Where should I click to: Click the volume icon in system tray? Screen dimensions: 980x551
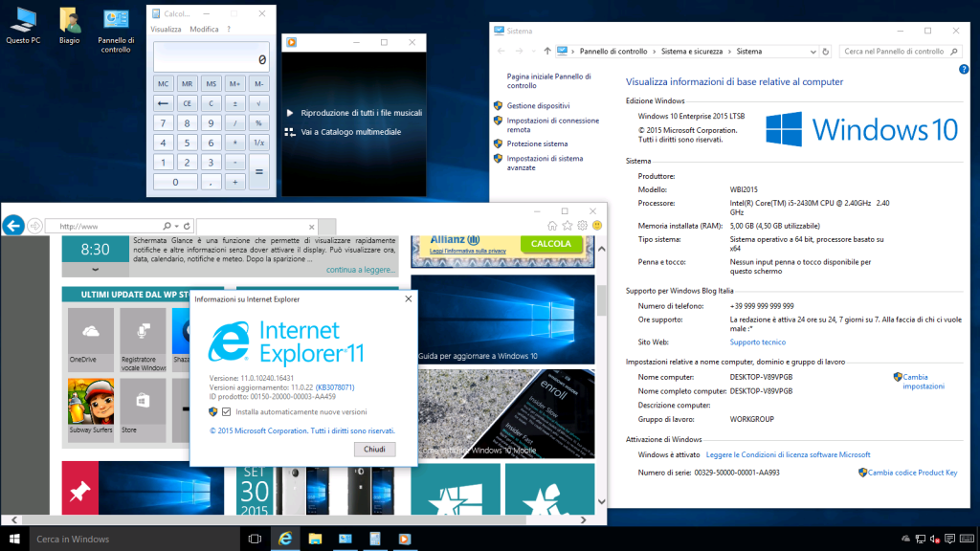935,539
